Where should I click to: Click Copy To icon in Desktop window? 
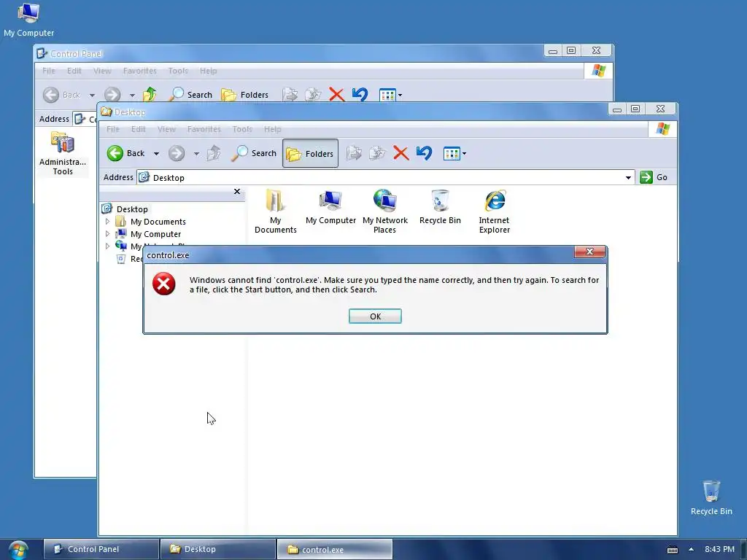(x=377, y=153)
